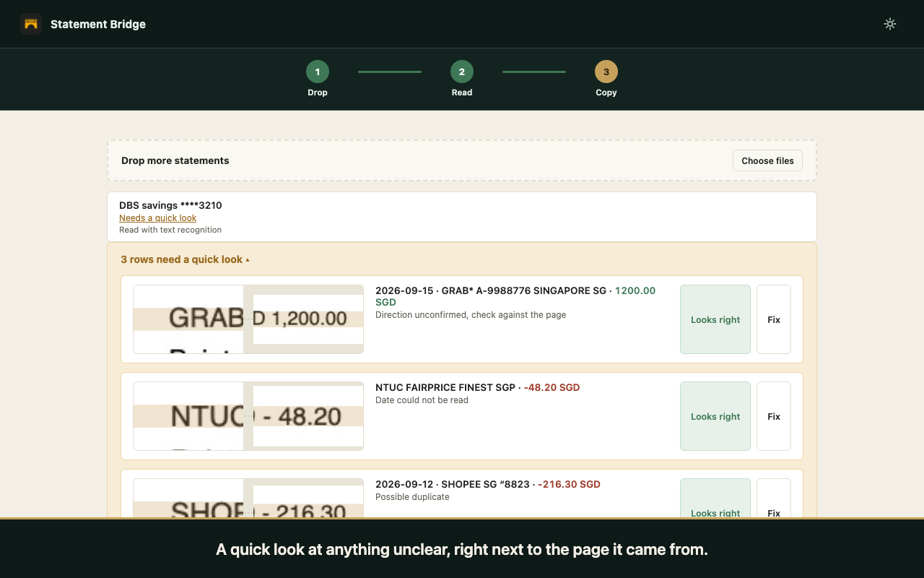Screen dimensions: 924x578
Task: Click the Statement Bridge app title
Action: tap(98, 24)
